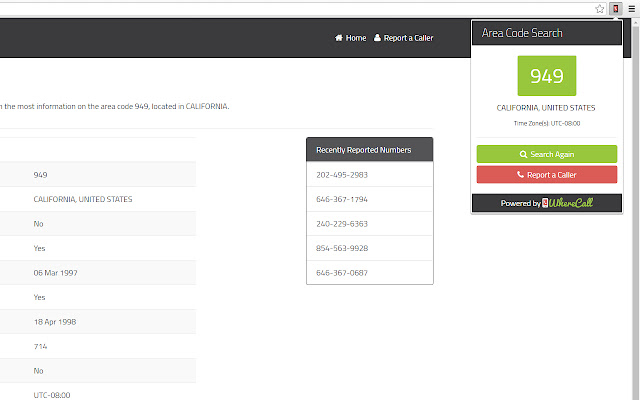Open reported number 240-229-6363

point(342,224)
